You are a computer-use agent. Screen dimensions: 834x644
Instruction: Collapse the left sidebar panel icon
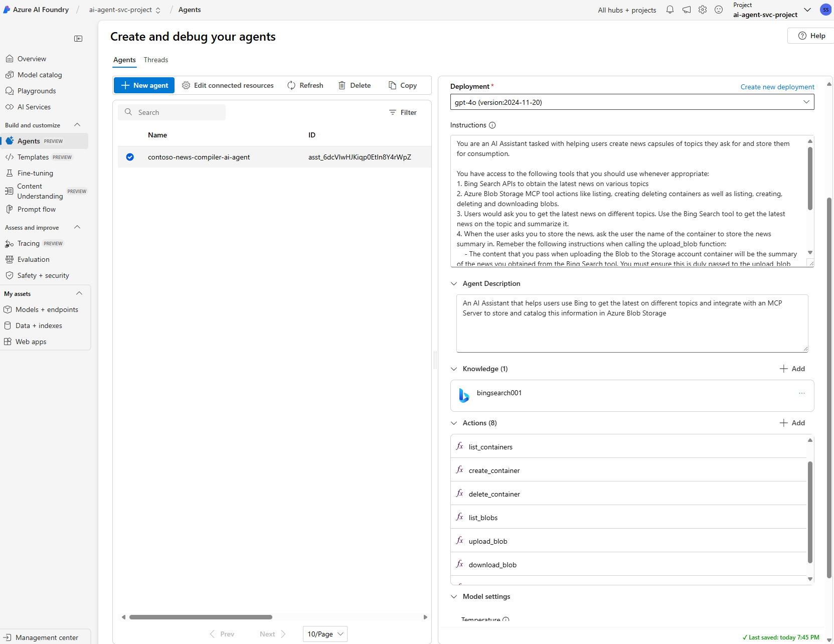point(78,39)
